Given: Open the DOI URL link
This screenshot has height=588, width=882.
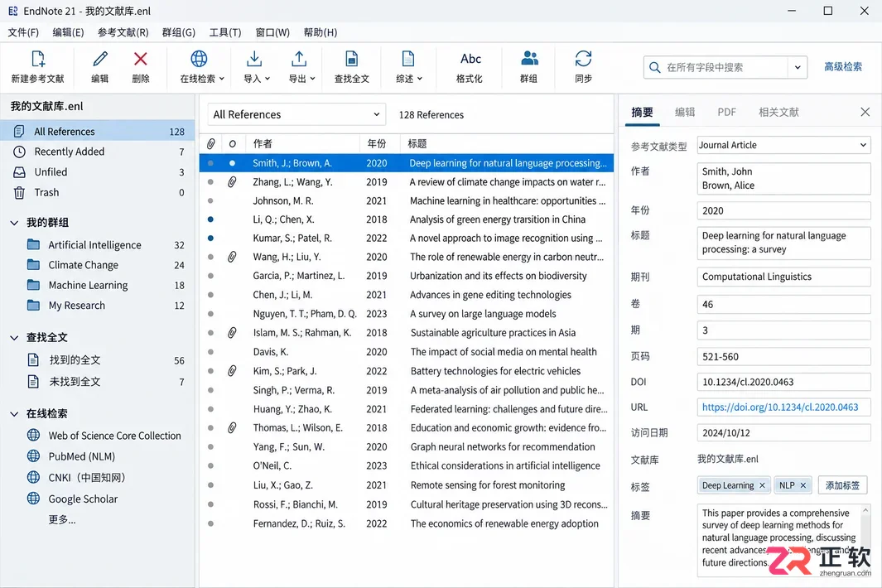Looking at the screenshot, I should click(780, 407).
